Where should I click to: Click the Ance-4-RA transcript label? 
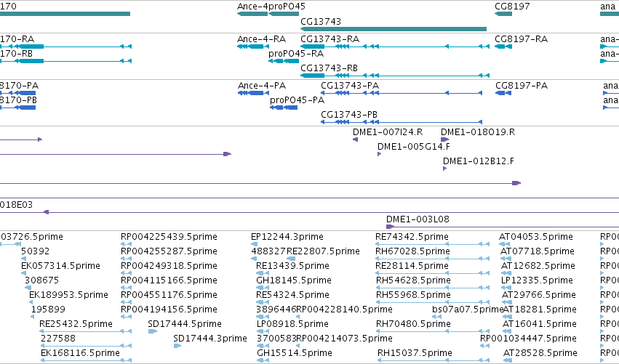point(261,39)
